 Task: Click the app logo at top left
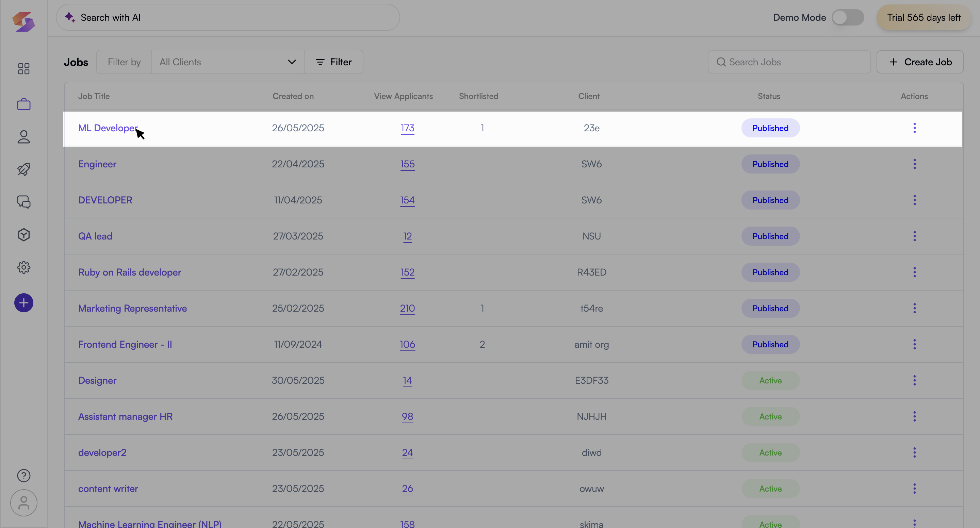tap(23, 22)
